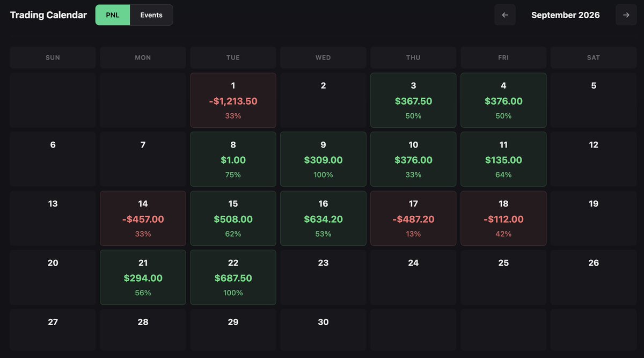Open day 15 showing $508.00
This screenshot has height=358, width=644.
(233, 218)
